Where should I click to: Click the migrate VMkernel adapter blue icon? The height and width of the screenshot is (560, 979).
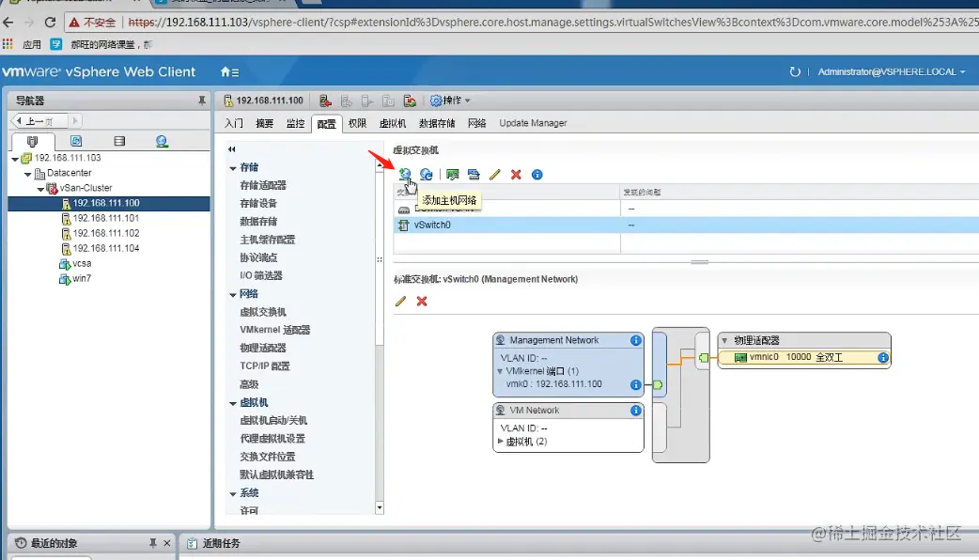[474, 174]
